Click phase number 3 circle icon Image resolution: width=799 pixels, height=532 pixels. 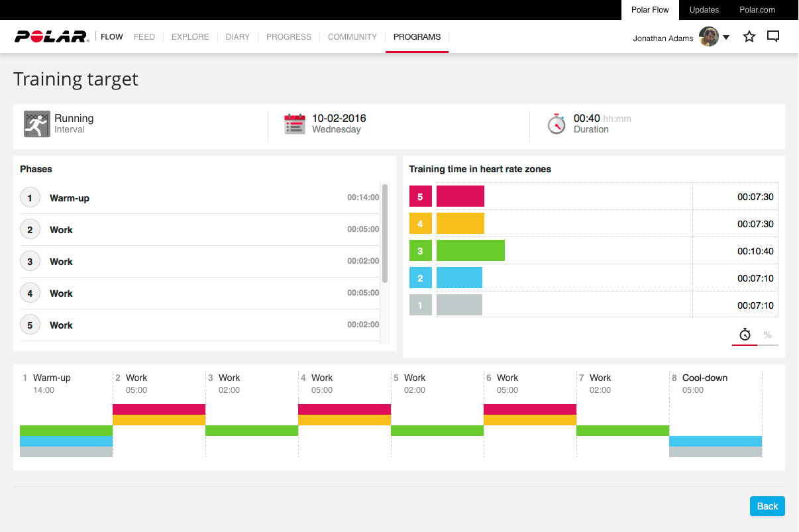pyautogui.click(x=30, y=262)
